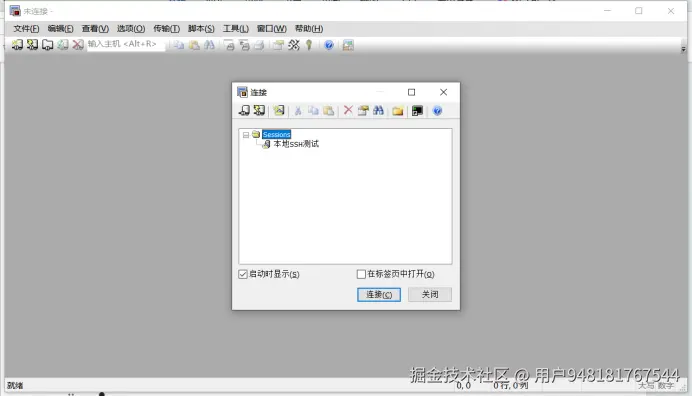
Task: Click the 输入主机 <Alt+R> host field
Action: tap(126, 44)
